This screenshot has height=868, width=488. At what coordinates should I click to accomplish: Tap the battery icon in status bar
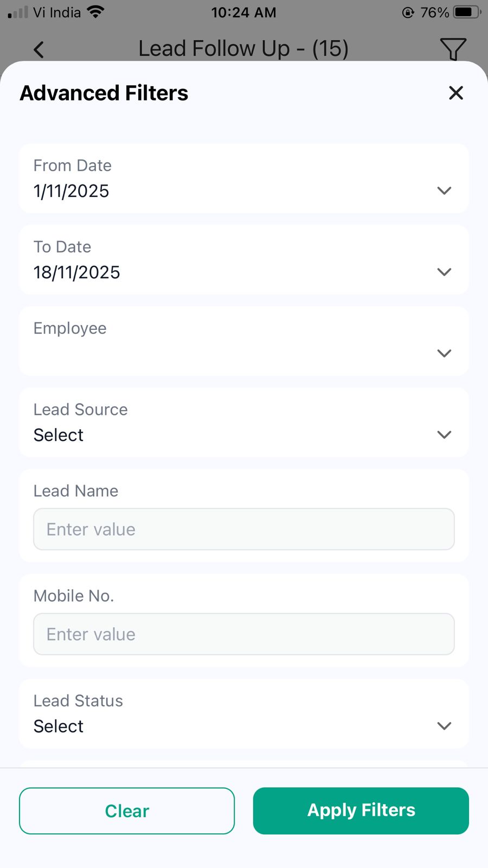coord(466,12)
